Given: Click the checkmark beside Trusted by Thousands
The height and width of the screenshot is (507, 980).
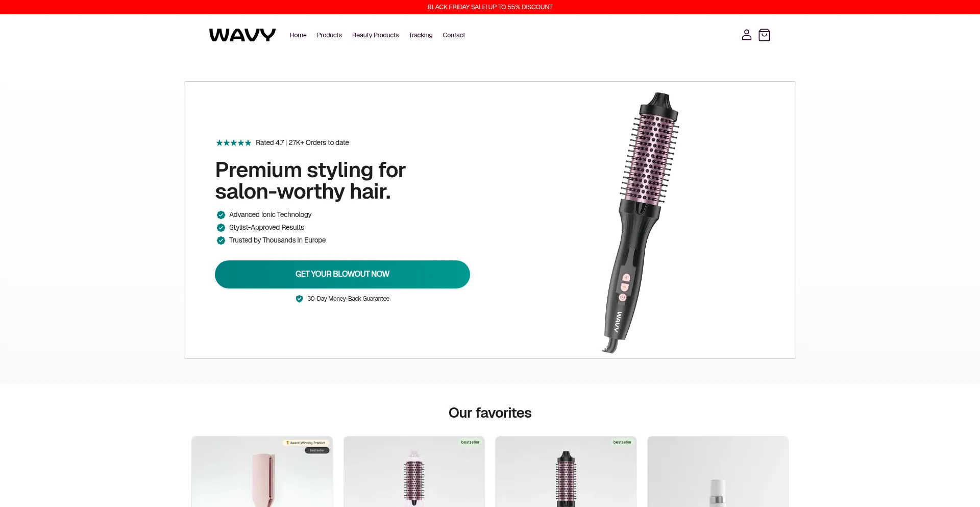Looking at the screenshot, I should click(x=221, y=240).
